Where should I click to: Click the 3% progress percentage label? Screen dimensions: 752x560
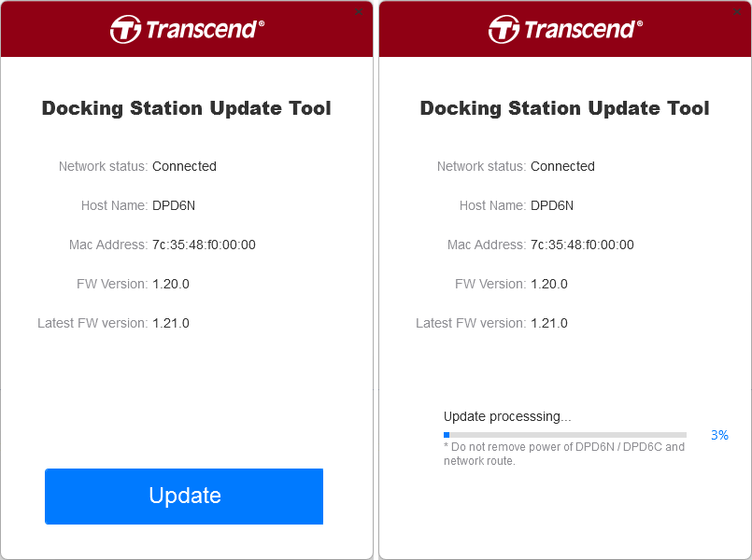click(719, 435)
